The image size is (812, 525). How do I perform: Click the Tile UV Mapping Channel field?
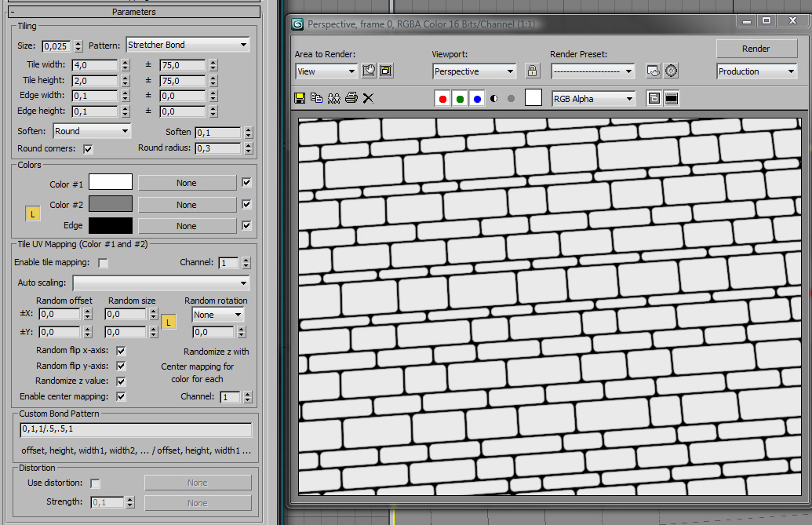[229, 263]
